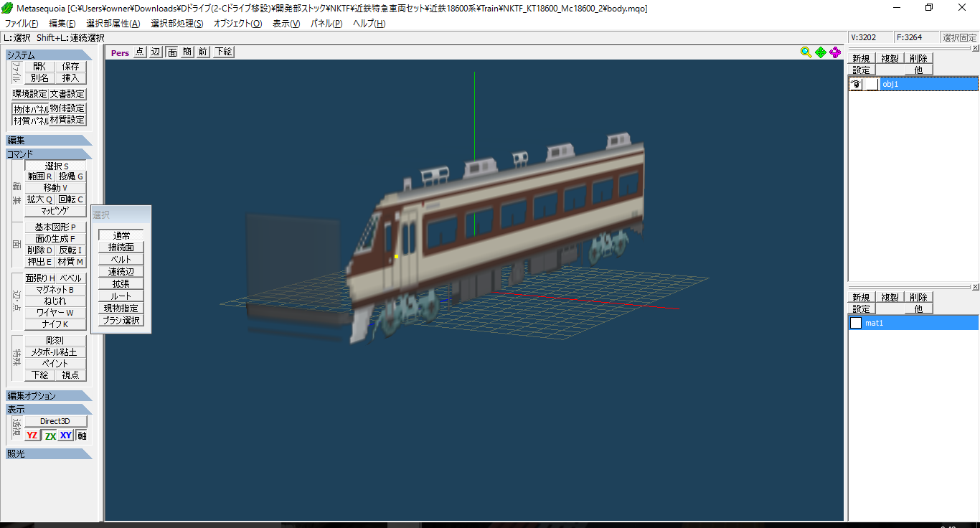The width and height of the screenshot is (980, 528).
Task: Toggle visibility eye of obj1
Action: pos(856,84)
